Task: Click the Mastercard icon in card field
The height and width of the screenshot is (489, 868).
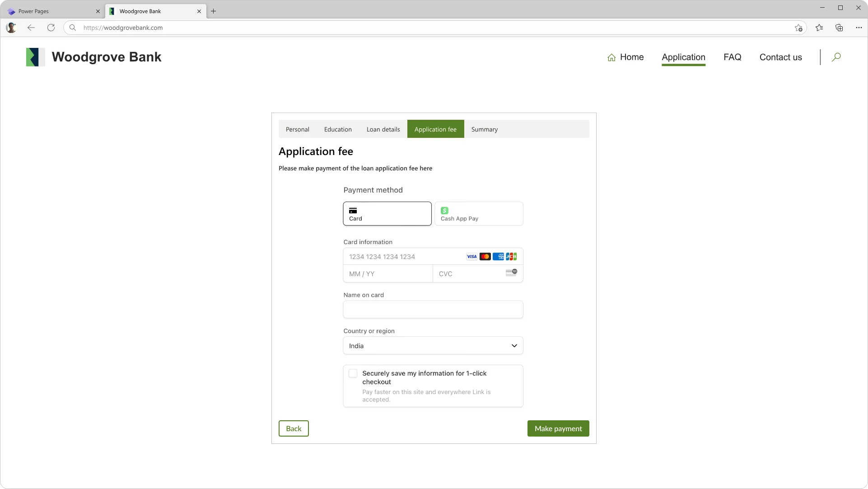Action: (x=485, y=256)
